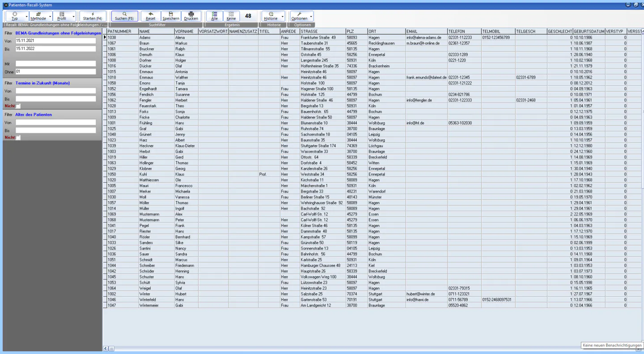This screenshot has width=644, height=354.
Task: Expand the Profil dropdown arrow
Action: tap(74, 17)
